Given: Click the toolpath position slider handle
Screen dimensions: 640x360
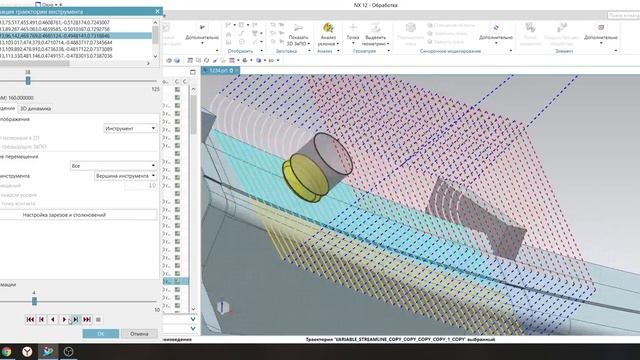Looking at the screenshot, I should (28, 80).
